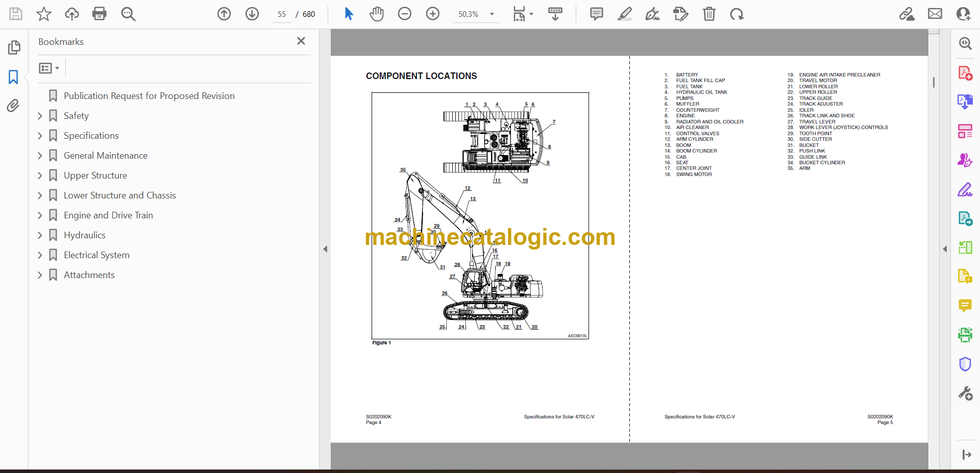This screenshot has width=980, height=473.
Task: Open the Request Signatures tool
Action: (965, 160)
